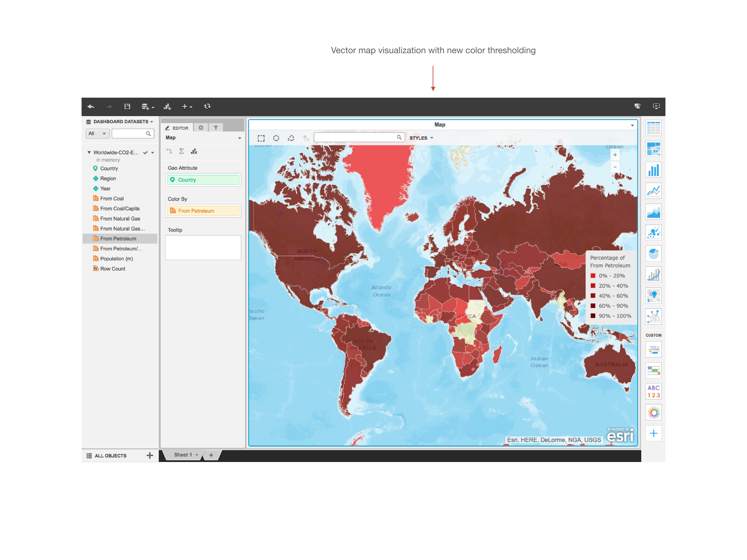Select the Network visualization icon

tap(654, 317)
